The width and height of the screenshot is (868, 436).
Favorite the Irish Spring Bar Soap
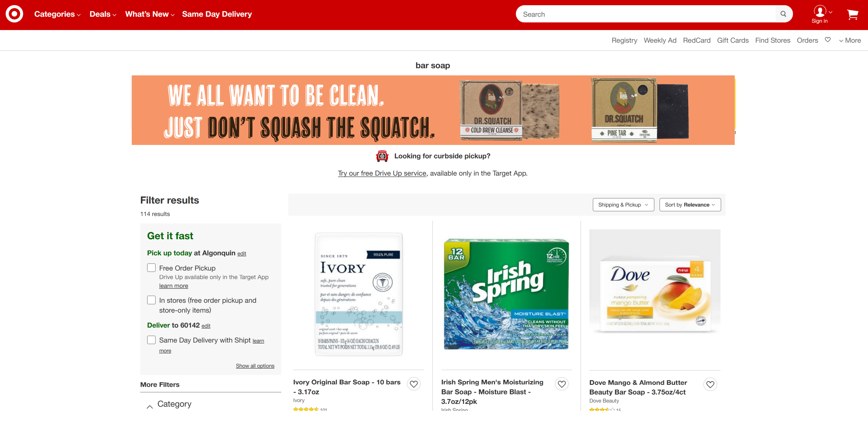tap(562, 384)
